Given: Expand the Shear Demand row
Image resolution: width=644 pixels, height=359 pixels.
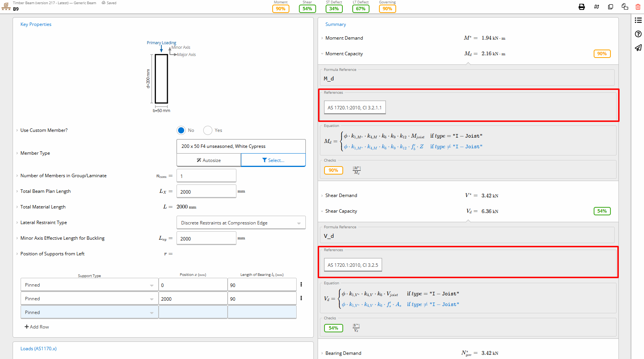Looking at the screenshot, I should coord(322,196).
